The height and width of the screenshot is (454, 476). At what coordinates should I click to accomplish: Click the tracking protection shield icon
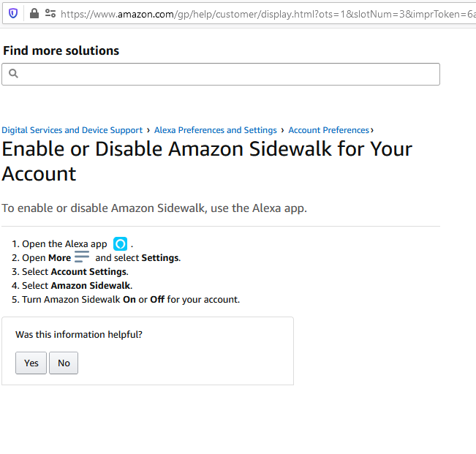tap(13, 13)
